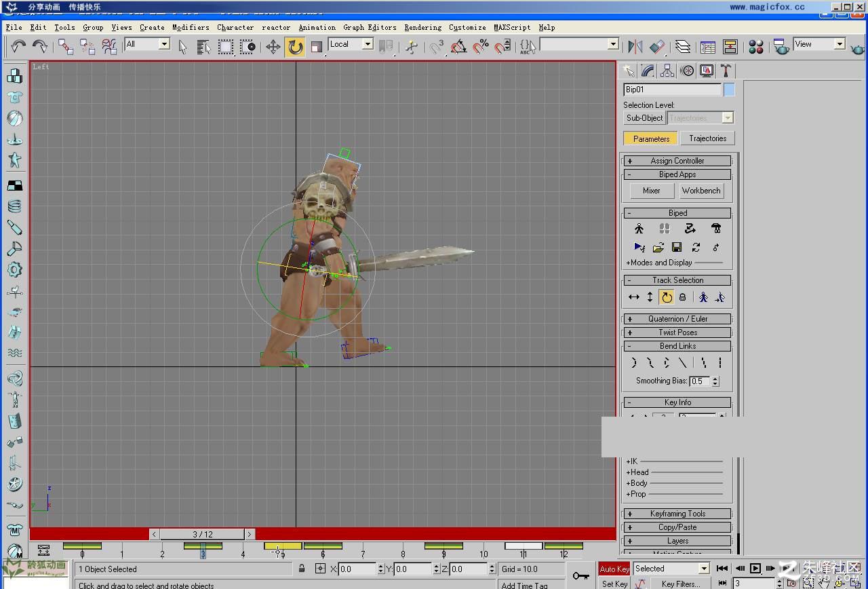This screenshot has height=589, width=868.
Task: Open the Character menu
Action: [x=235, y=27]
